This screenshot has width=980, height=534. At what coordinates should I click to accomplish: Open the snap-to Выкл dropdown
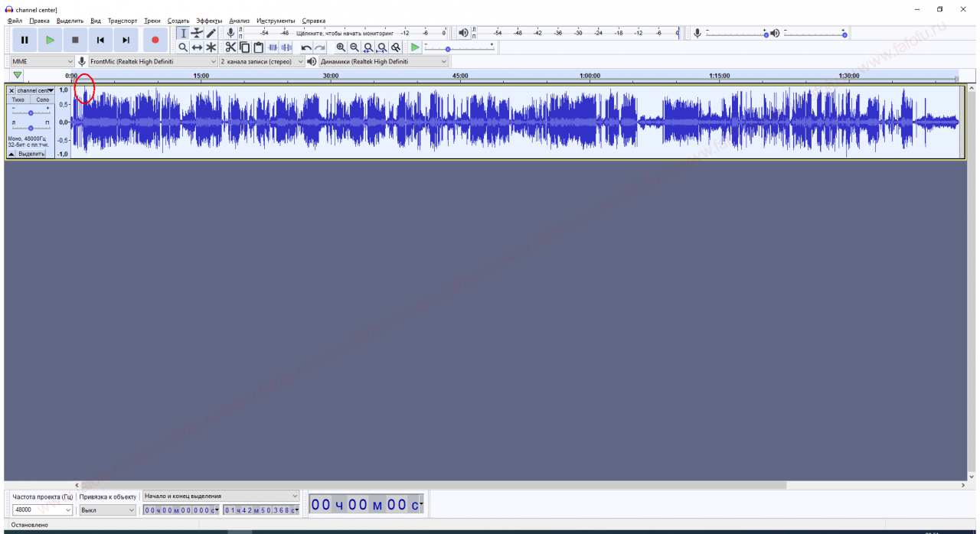(x=107, y=510)
